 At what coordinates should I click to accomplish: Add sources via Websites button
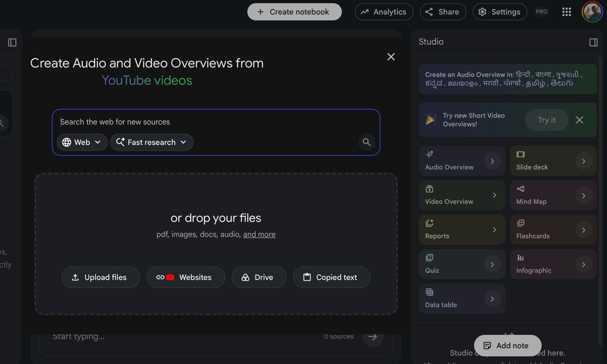point(186,277)
